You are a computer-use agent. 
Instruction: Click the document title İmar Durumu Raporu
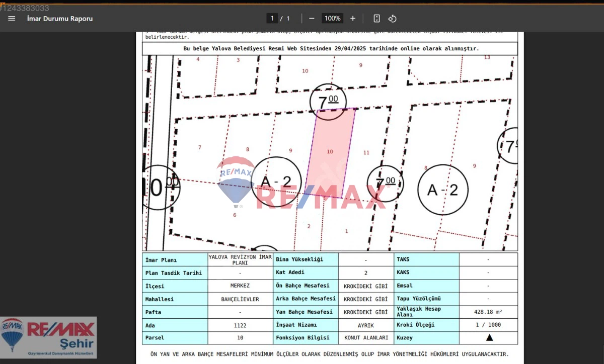tap(60, 19)
